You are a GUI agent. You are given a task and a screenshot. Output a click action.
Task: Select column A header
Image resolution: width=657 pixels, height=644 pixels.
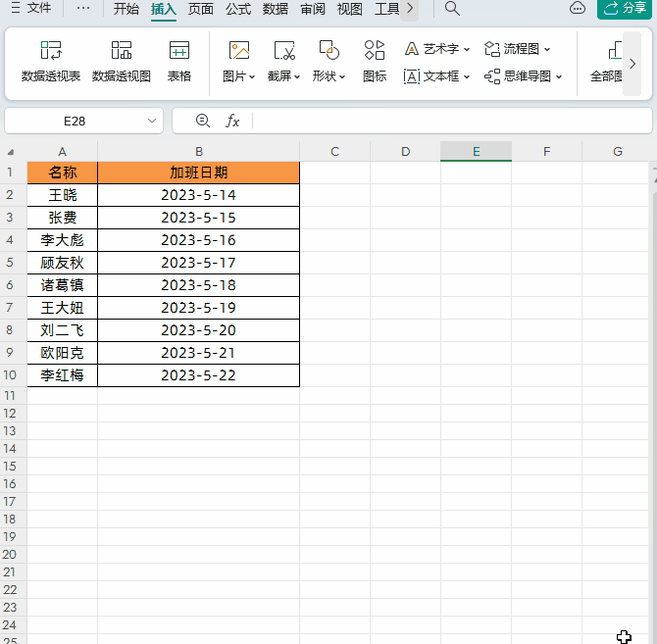point(63,152)
